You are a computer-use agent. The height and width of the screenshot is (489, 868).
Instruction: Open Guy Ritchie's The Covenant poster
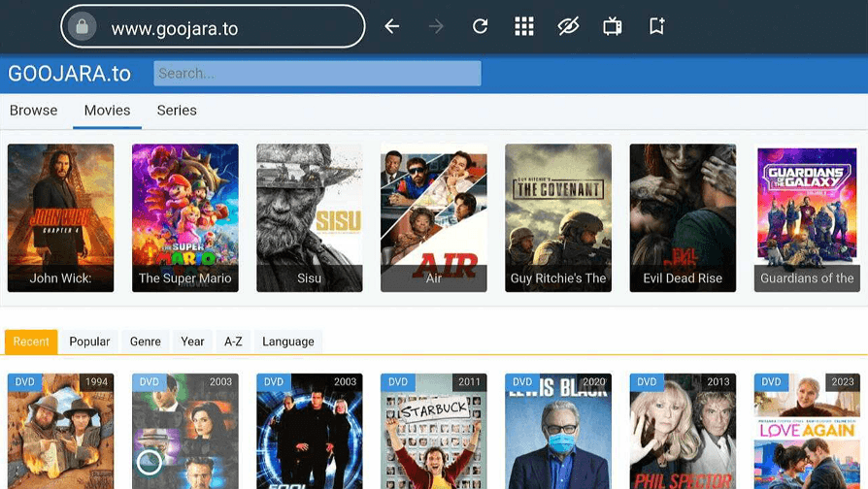coord(558,218)
